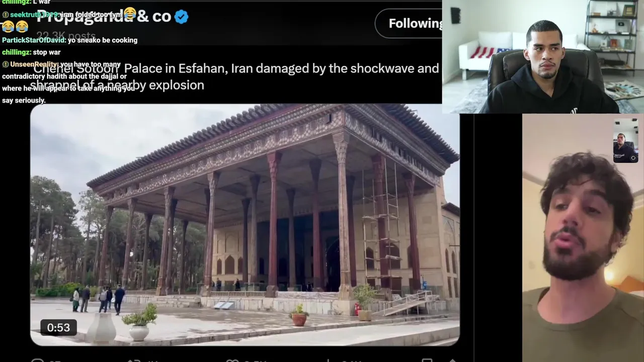Viewport: 644px width, 362px height.
Task: Tap the small self-view call thumbnail
Action: click(x=626, y=141)
